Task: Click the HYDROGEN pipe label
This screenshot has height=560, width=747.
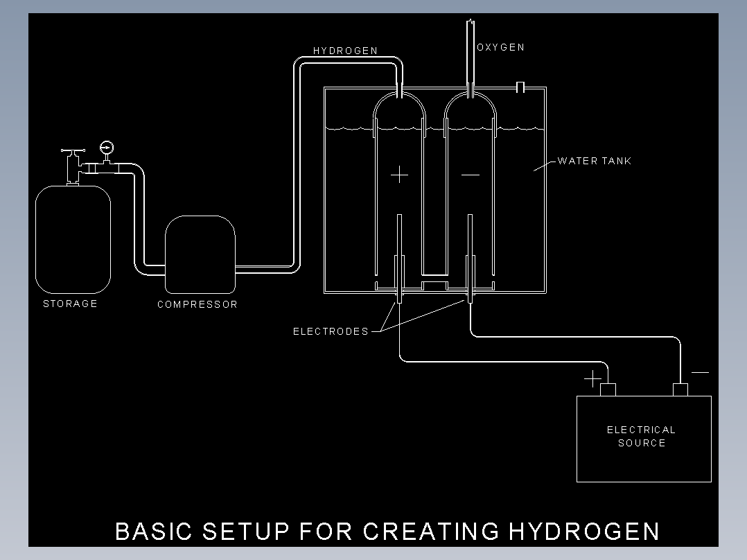Action: [345, 51]
